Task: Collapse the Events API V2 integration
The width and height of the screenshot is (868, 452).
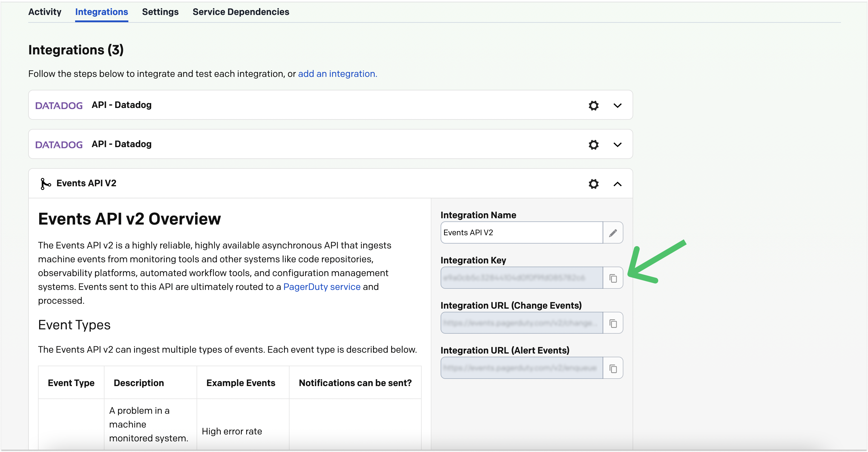Action: tap(617, 184)
